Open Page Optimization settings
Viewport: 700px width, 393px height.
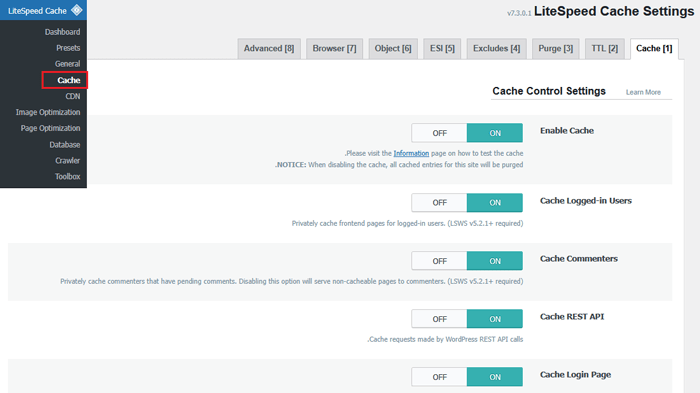pyautogui.click(x=50, y=128)
